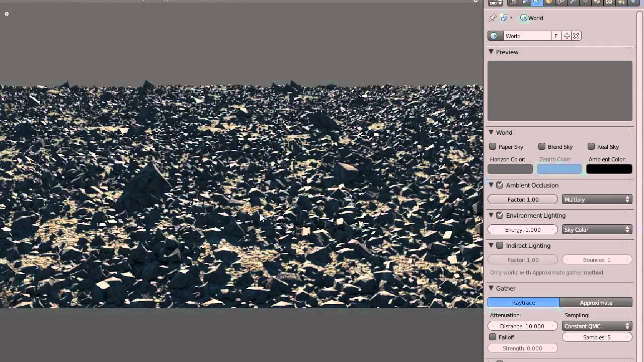Click the world Preview area
Viewport: 644px width, 362px height.
tap(560, 91)
